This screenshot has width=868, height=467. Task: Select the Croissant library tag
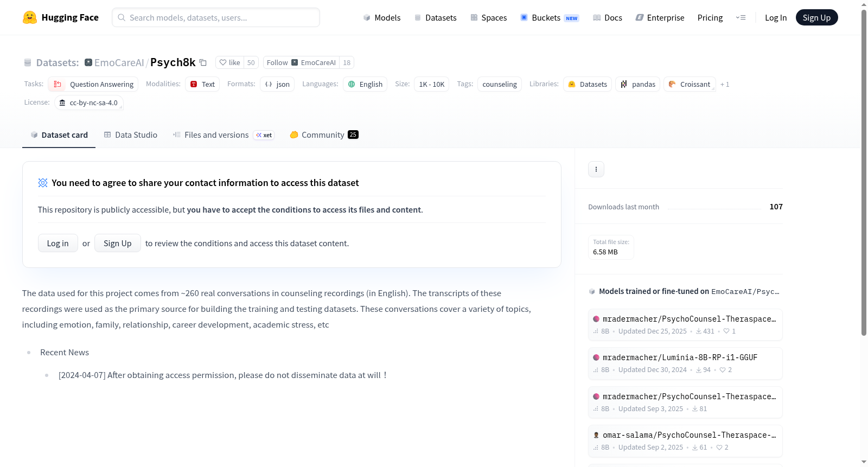click(x=690, y=84)
